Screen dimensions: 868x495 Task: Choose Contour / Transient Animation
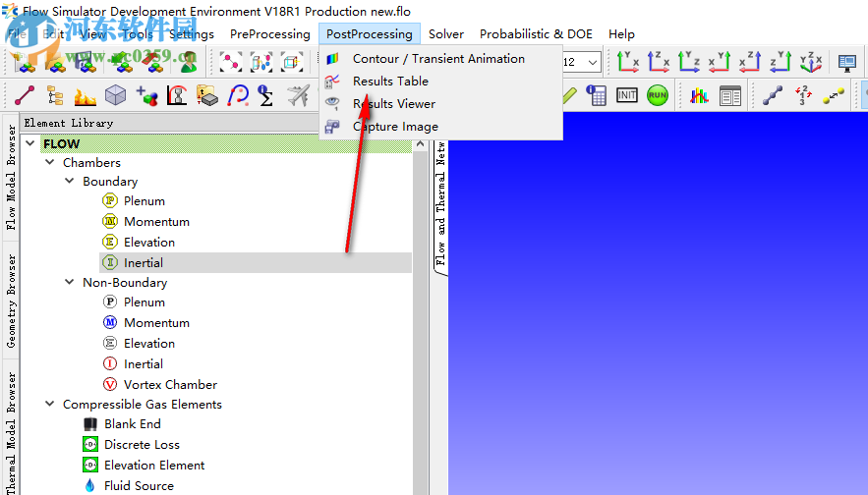click(x=440, y=59)
